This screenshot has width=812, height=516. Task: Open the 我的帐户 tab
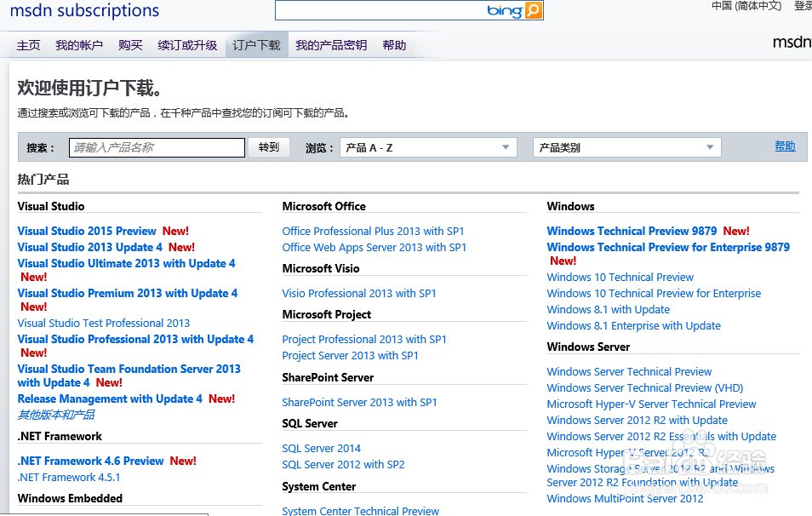point(79,46)
